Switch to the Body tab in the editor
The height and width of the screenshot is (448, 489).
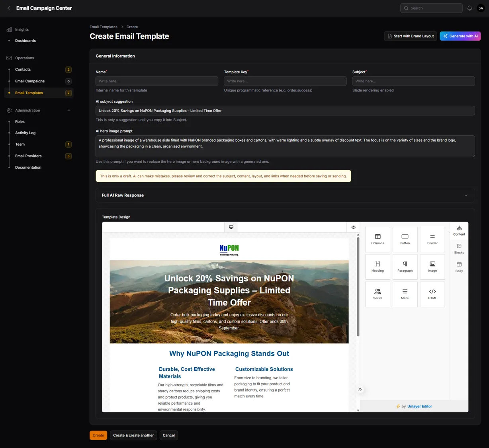459,267
